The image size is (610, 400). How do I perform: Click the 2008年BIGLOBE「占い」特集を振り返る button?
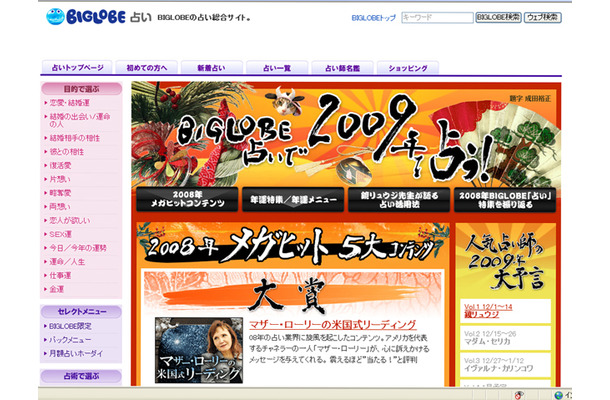coord(505,200)
